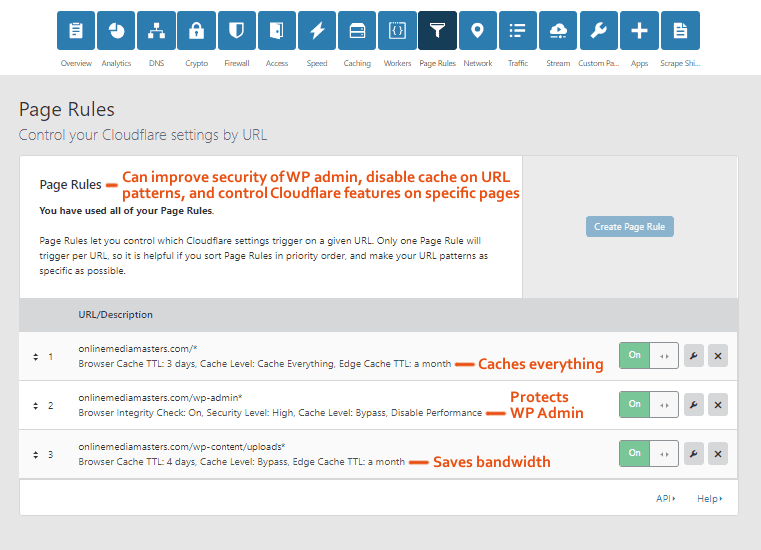The image size is (761, 550).
Task: Click the Create Page Rule button
Action: [x=629, y=227]
